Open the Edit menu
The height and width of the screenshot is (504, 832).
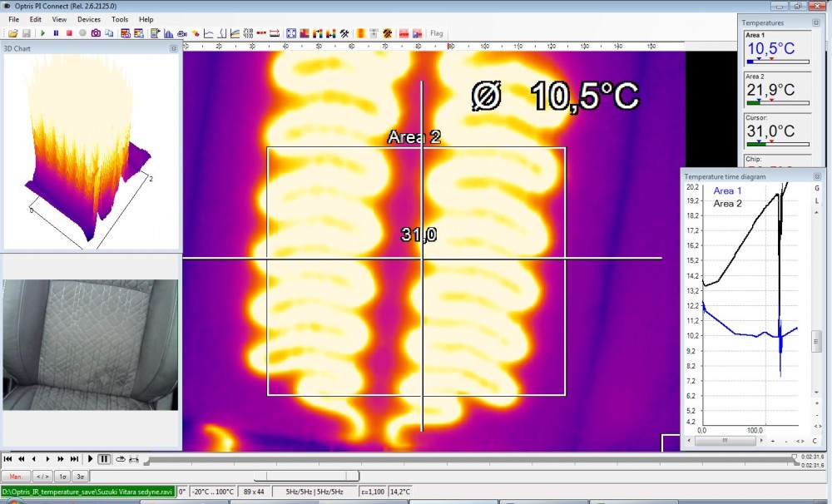click(x=36, y=19)
